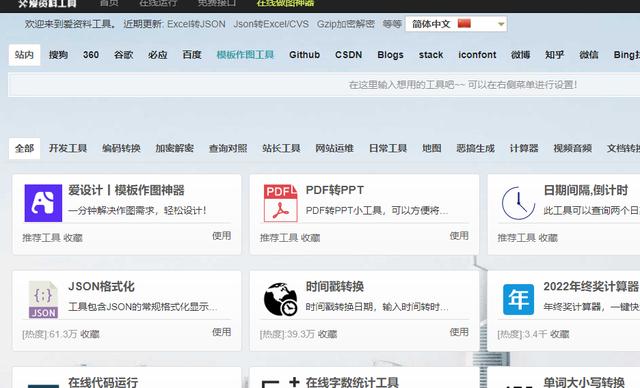The width and height of the screenshot is (640, 388).
Task: Click the clock icon for 日期间隔,倒计时
Action: tap(518, 203)
